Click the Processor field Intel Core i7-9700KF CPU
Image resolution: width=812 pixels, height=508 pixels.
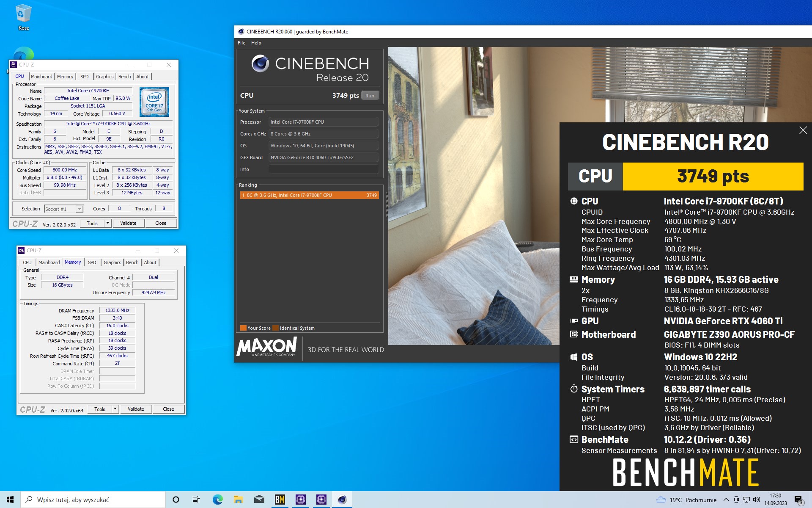point(324,122)
